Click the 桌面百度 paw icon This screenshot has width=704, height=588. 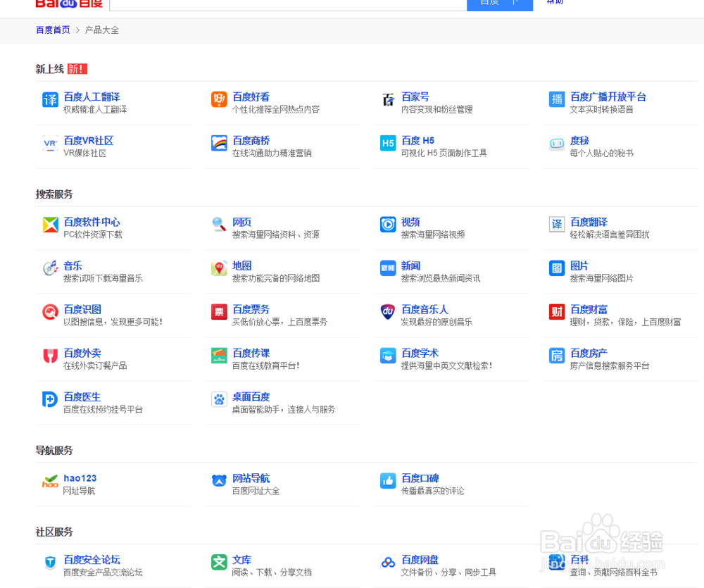coord(219,399)
